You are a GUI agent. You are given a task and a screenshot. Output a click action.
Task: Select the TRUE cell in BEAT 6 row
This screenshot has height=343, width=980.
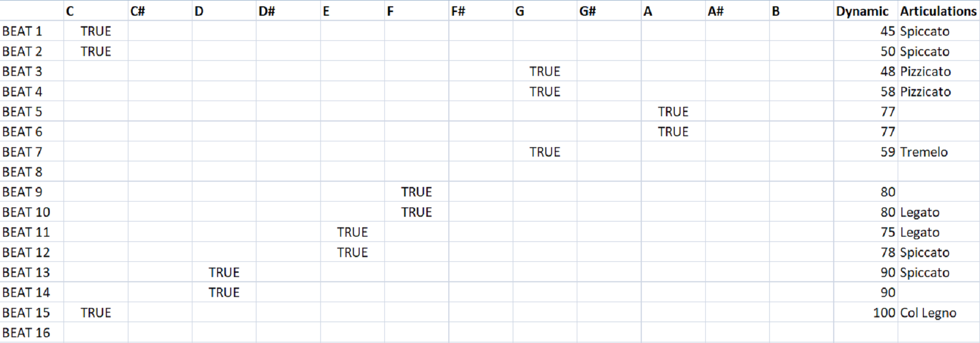point(673,132)
